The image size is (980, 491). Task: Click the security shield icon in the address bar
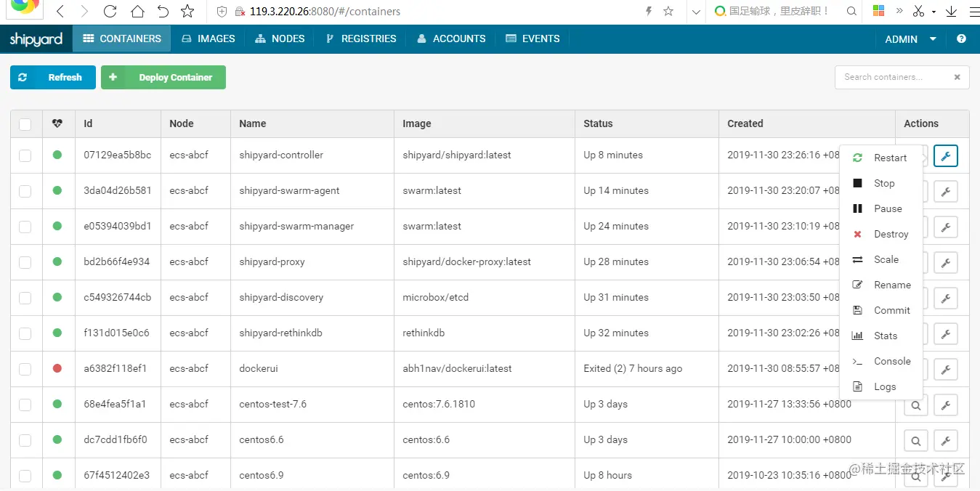(222, 12)
